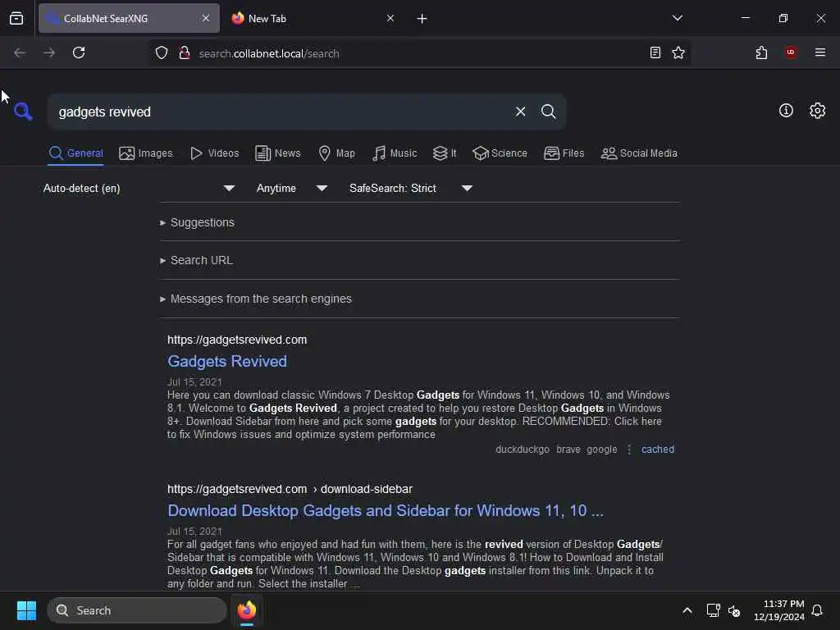Submit search with magnifier button

pyautogui.click(x=548, y=112)
